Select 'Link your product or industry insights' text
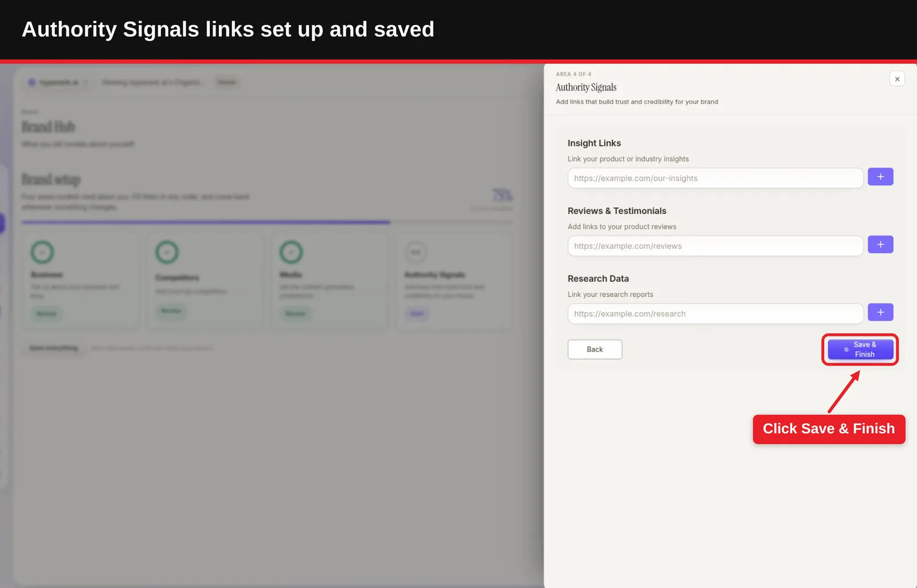This screenshot has width=917, height=588. (x=628, y=159)
